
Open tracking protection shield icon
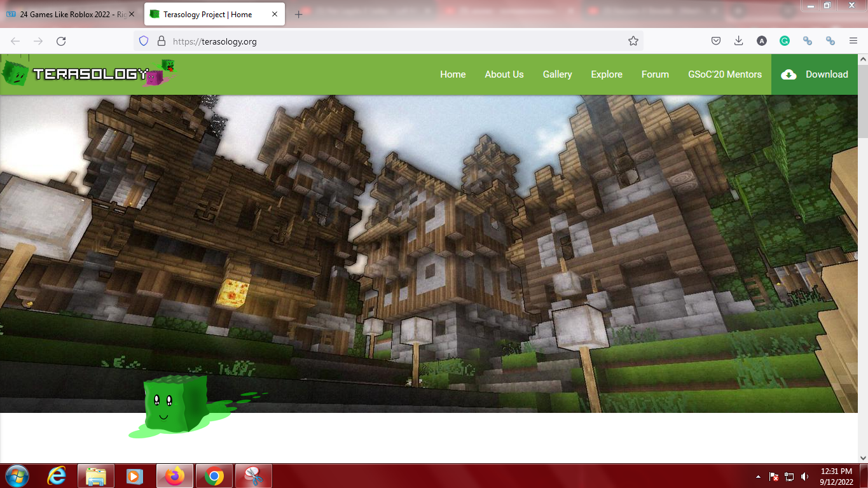[144, 41]
